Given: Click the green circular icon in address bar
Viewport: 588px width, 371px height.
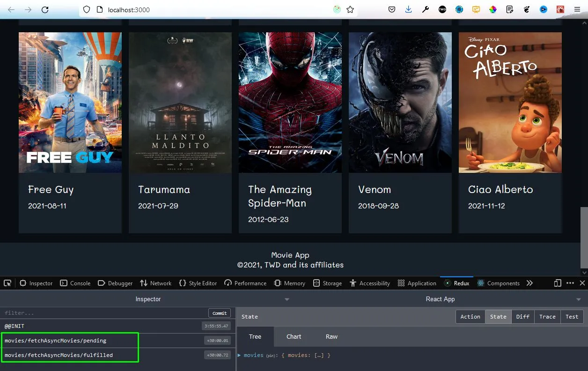Looking at the screenshot, I should click(x=337, y=9).
